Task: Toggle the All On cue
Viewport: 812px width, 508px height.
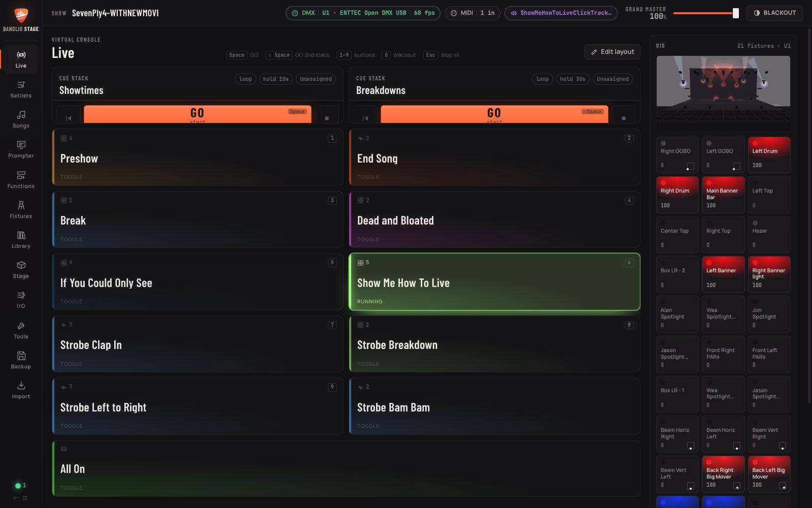Action: pos(346,468)
